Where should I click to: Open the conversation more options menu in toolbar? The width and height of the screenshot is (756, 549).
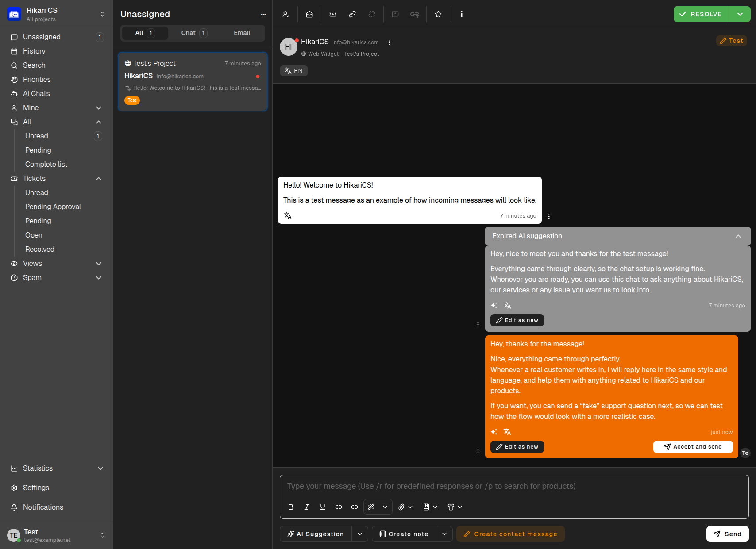pyautogui.click(x=462, y=14)
